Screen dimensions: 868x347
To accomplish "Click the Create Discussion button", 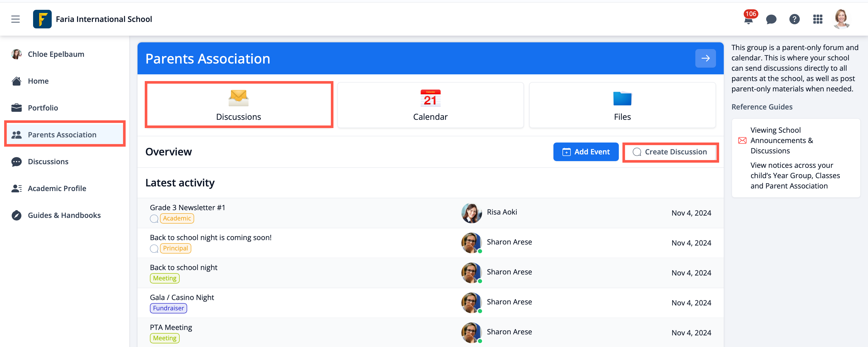I will click(670, 152).
